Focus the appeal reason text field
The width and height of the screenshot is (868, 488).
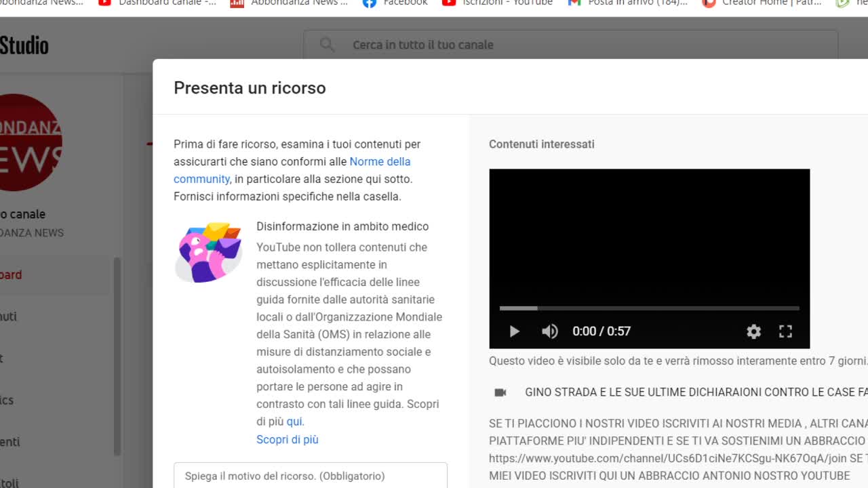click(x=311, y=476)
